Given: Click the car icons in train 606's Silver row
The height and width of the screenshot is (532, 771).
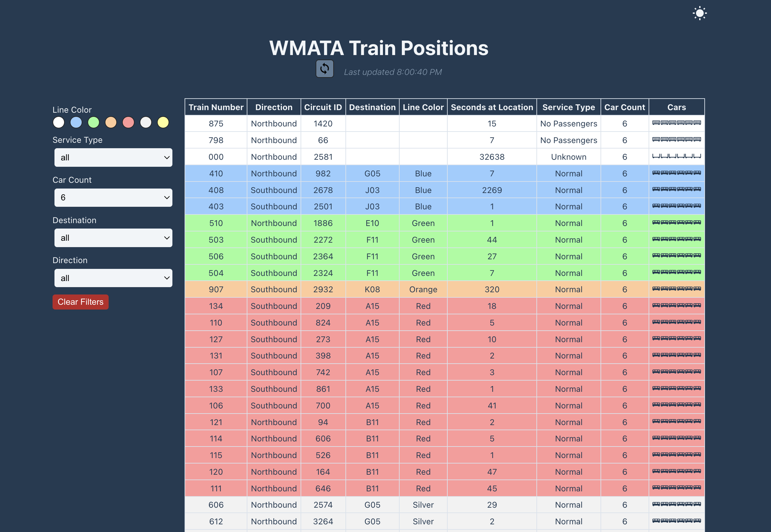Looking at the screenshot, I should click(676, 505).
